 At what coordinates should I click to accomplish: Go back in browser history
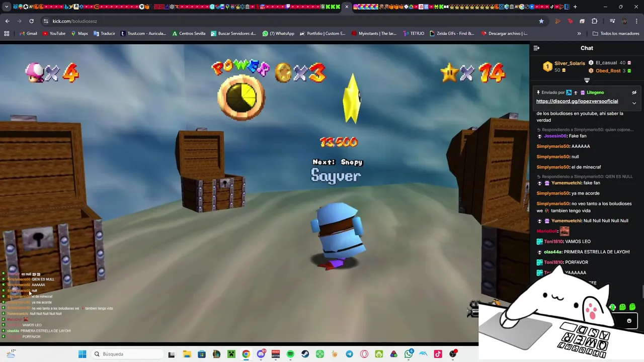pos(7,21)
